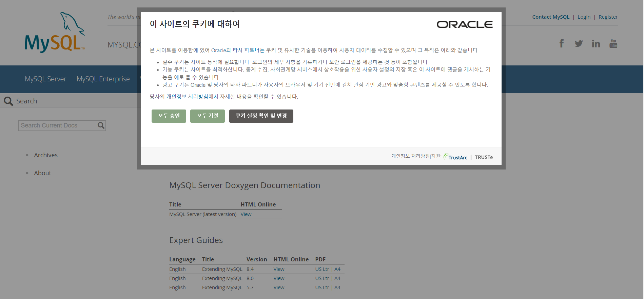Open the Oracle과 타사 파트너는 link
Viewport: 644px width, 299px height.
point(238,50)
